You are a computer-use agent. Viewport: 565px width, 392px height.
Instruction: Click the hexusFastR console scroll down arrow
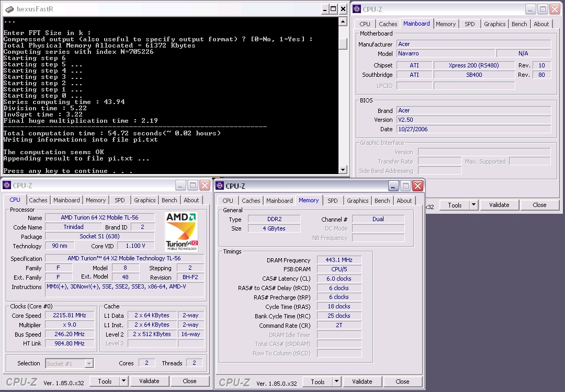[x=343, y=169]
